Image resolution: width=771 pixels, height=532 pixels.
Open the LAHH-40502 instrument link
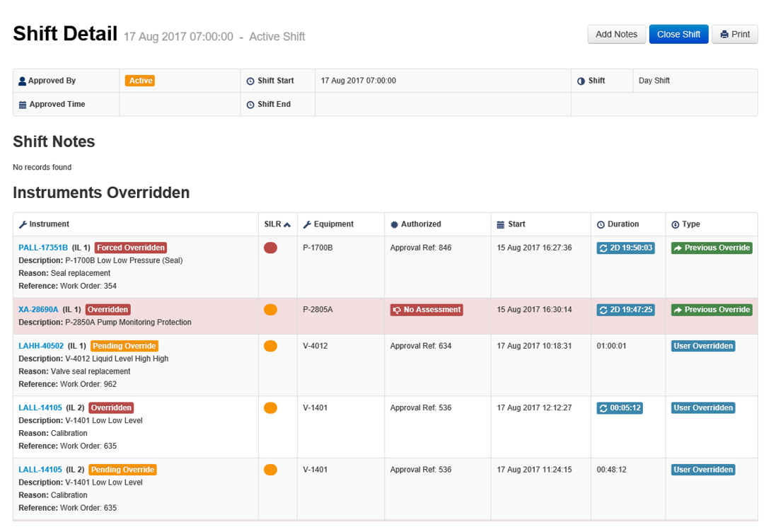click(x=41, y=346)
